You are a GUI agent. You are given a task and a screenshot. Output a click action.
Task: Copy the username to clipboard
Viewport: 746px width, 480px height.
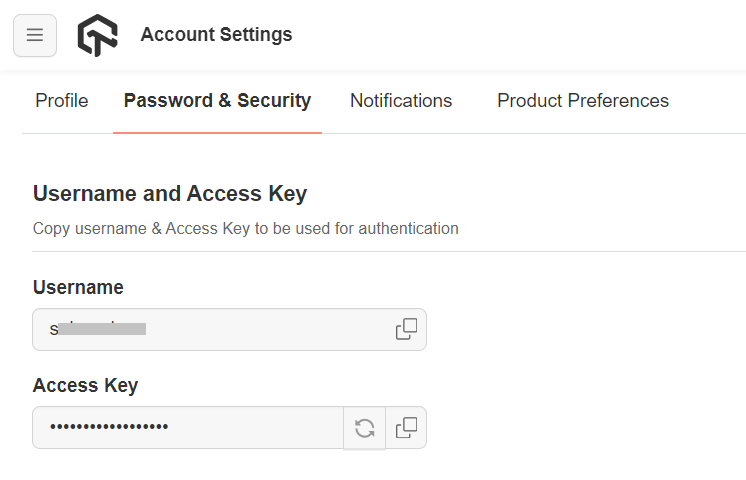tap(406, 329)
